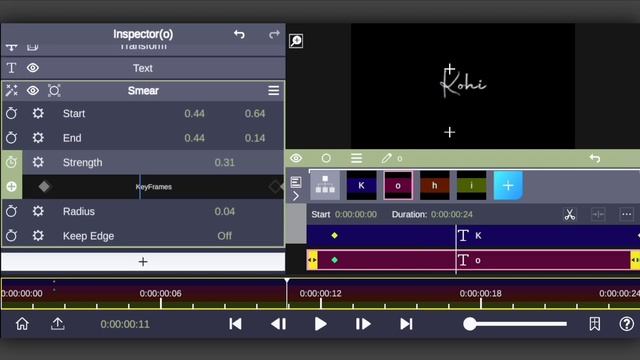Click the Text T icon in Inspector
The width and height of the screenshot is (640, 360).
11,68
